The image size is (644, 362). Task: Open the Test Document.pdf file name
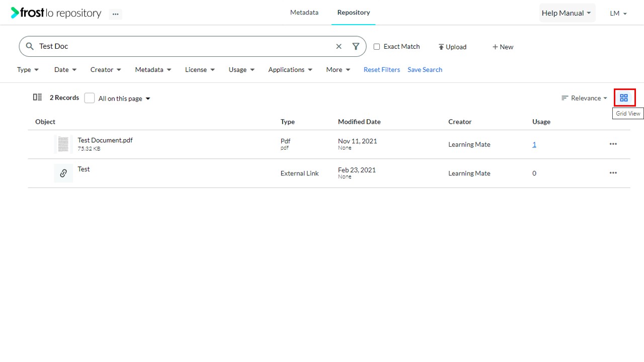tap(105, 140)
